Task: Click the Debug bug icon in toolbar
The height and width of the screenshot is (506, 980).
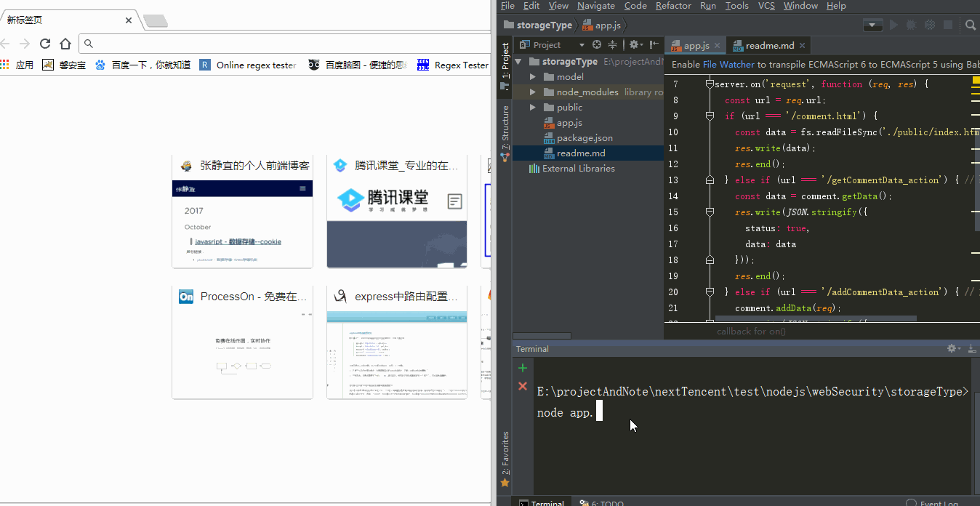Action: (911, 25)
